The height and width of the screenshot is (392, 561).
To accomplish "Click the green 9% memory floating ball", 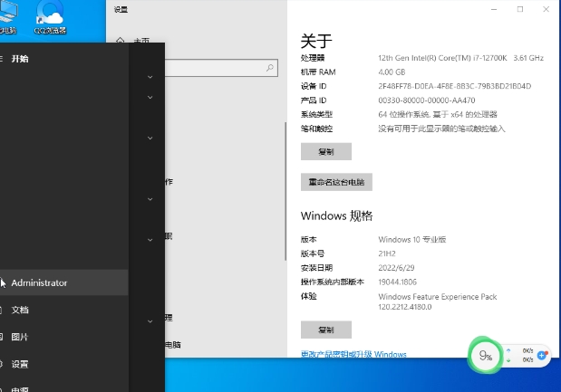I will point(487,356).
